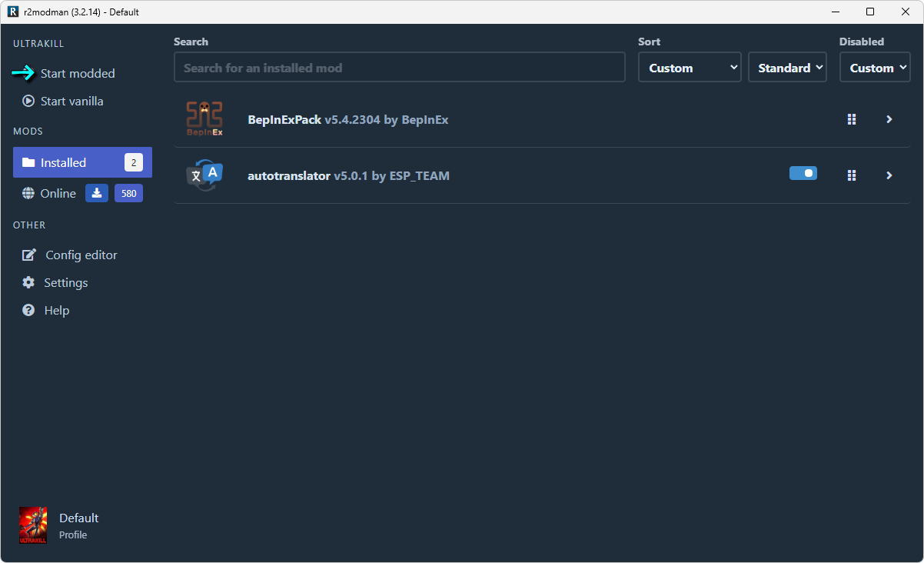Viewport: 924px width, 563px height.
Task: Open the 580 online mods badge
Action: point(128,193)
